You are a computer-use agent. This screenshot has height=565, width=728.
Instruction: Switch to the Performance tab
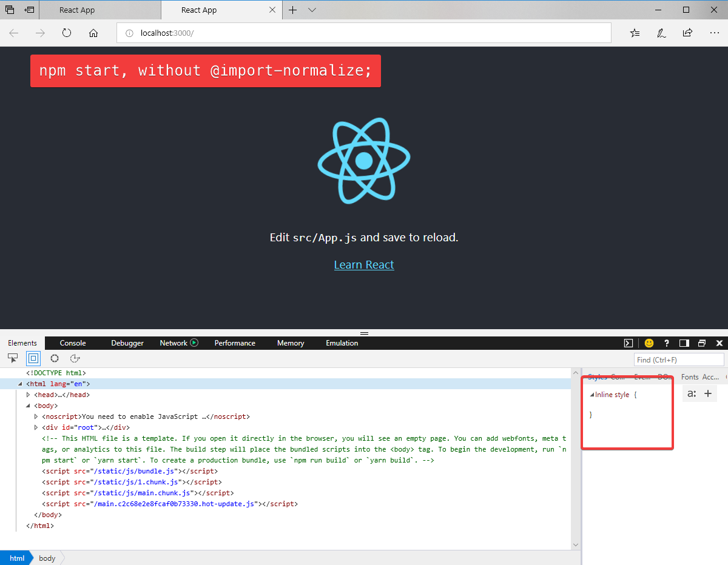tap(235, 343)
